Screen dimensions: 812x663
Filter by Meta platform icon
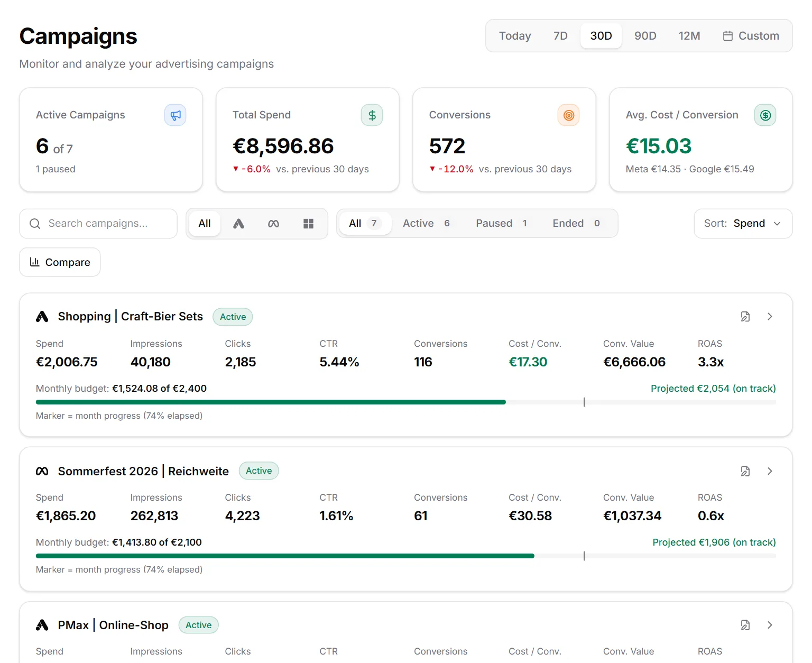(273, 224)
